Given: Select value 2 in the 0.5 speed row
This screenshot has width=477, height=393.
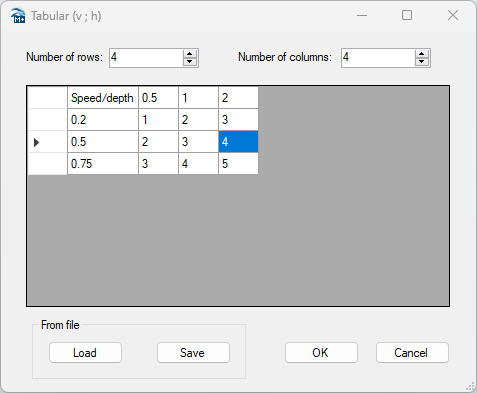Looking at the screenshot, I should [x=158, y=142].
